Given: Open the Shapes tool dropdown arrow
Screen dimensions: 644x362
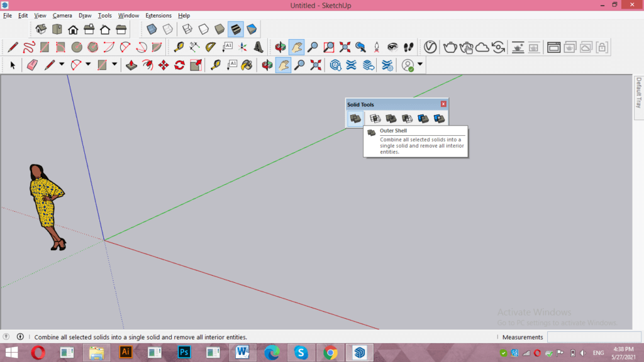Looking at the screenshot, I should 113,63.
